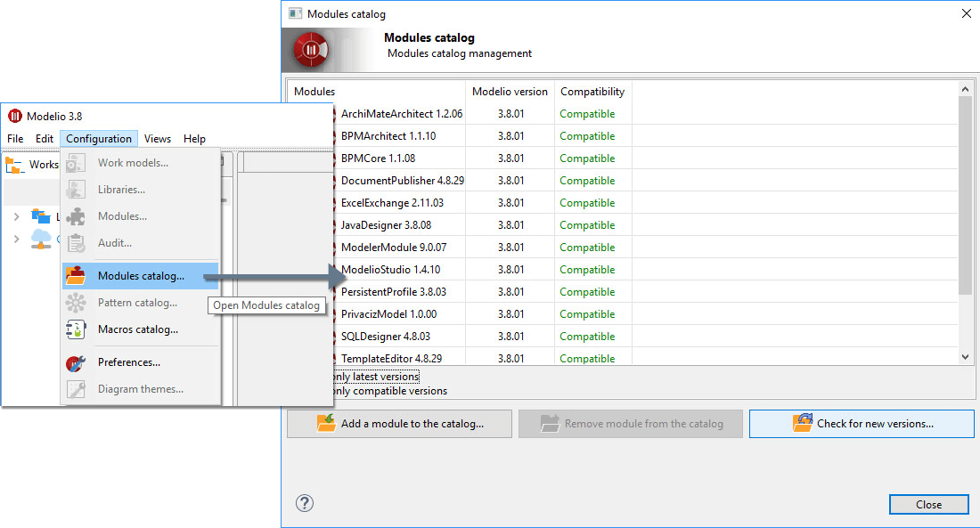Select the ModelioStudio 1.4.10 module

coord(390,270)
